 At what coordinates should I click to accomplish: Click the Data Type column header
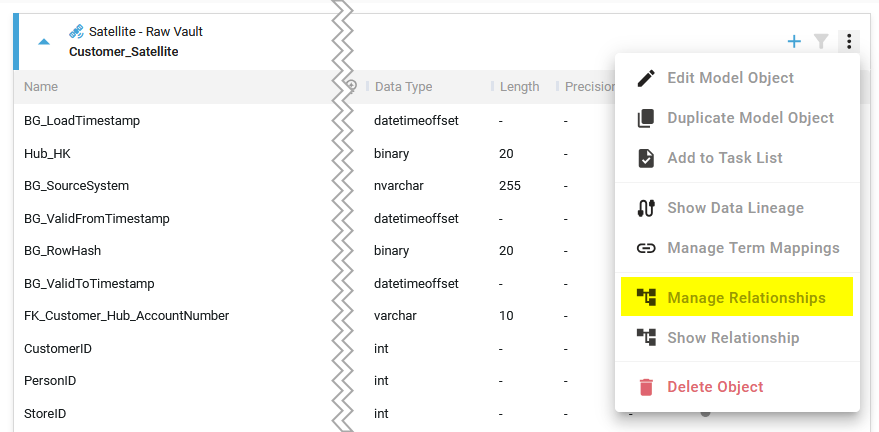pos(403,87)
